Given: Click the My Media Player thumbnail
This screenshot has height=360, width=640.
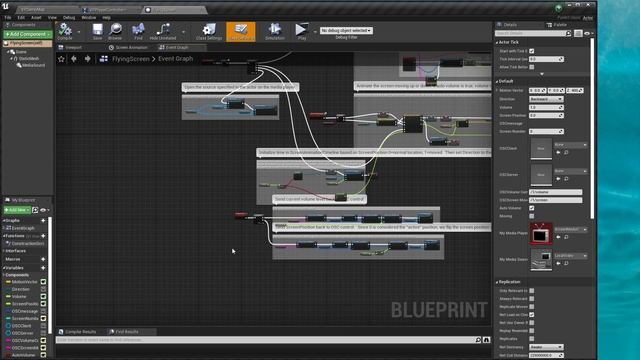Looking at the screenshot, I should [541, 234].
